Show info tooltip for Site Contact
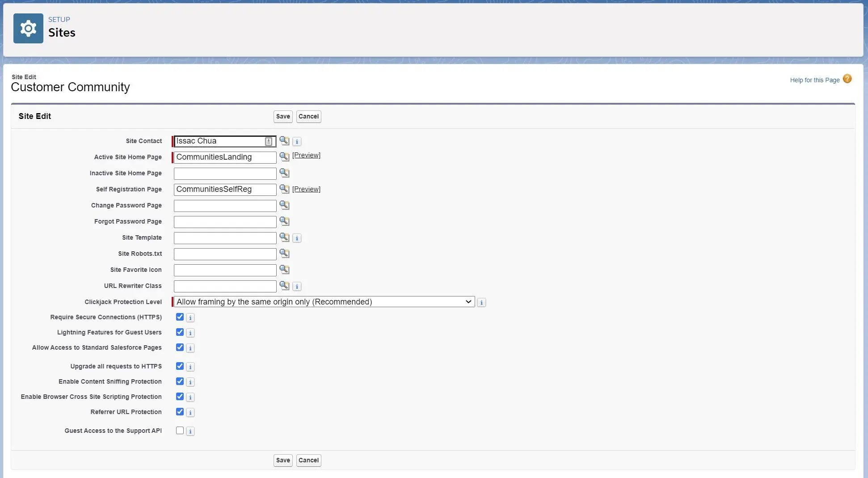 coord(297,142)
